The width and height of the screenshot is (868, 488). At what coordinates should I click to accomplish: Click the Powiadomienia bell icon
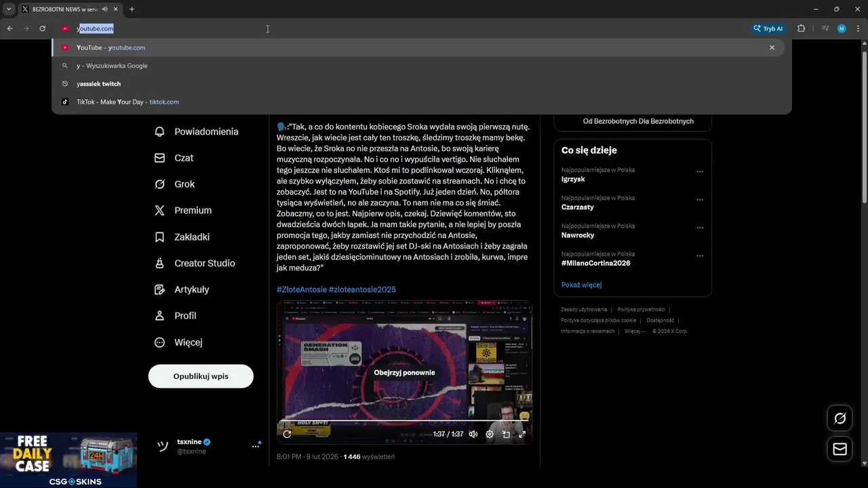pyautogui.click(x=159, y=131)
